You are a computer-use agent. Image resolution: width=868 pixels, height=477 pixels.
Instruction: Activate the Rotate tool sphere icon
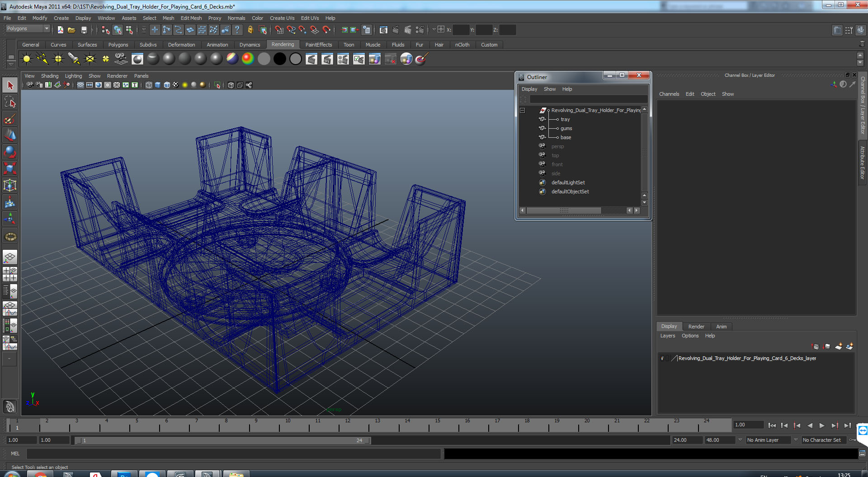pyautogui.click(x=10, y=152)
